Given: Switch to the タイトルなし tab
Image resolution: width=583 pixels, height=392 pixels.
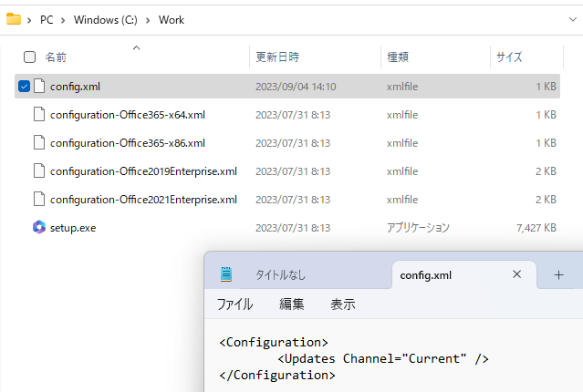Looking at the screenshot, I should [280, 275].
